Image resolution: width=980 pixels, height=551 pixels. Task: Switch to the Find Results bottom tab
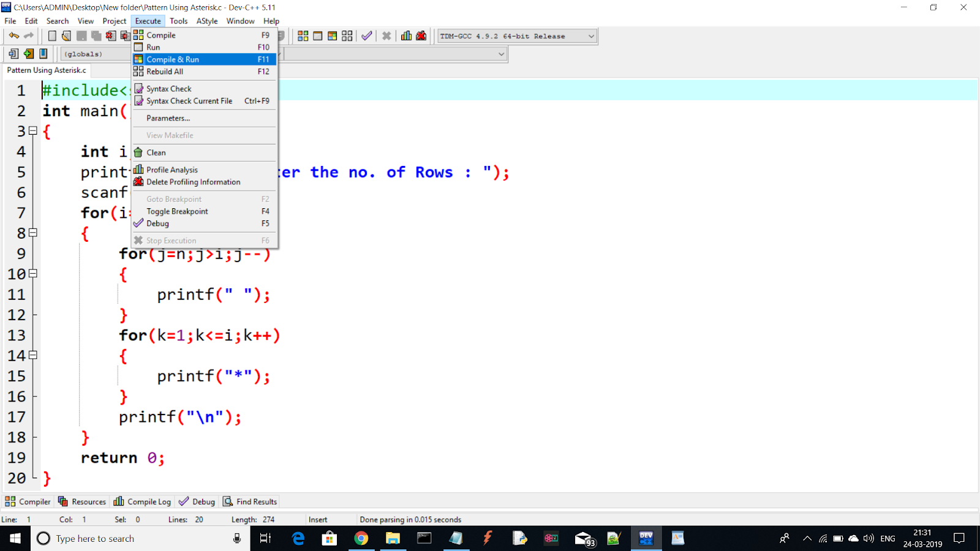point(250,501)
